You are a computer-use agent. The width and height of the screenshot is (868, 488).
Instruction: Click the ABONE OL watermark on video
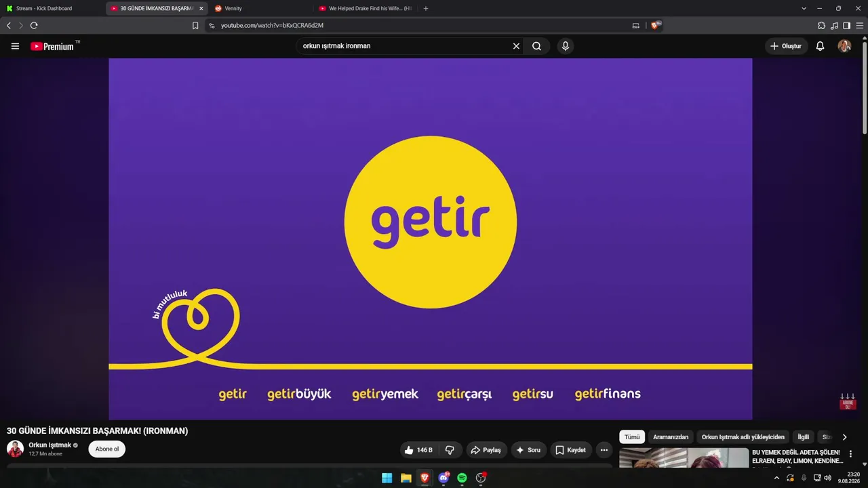[x=847, y=402]
